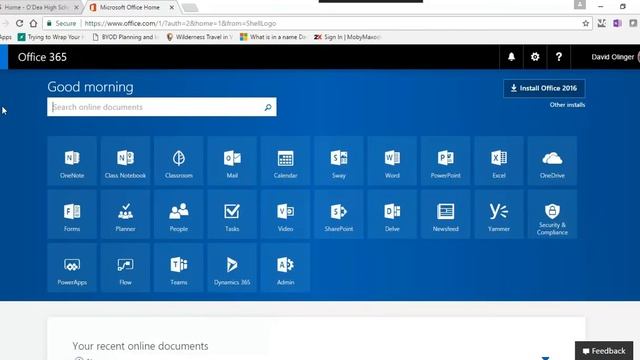
Task: Go to the browser home page
Action: pos(33,23)
